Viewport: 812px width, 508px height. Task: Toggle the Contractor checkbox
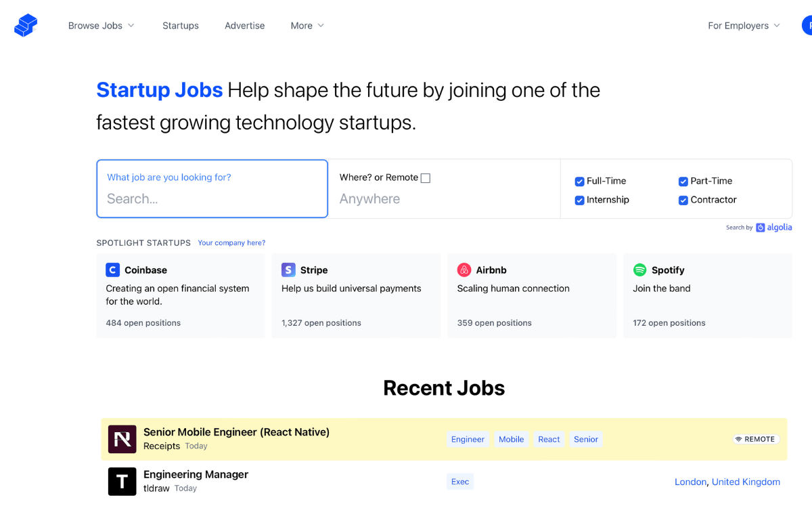(x=683, y=200)
